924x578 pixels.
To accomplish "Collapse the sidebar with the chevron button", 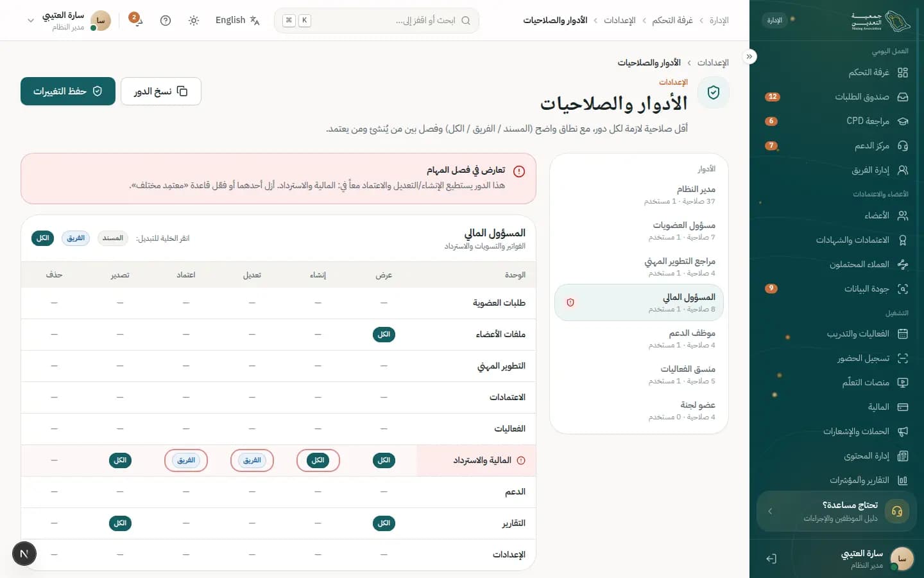I will (x=749, y=57).
